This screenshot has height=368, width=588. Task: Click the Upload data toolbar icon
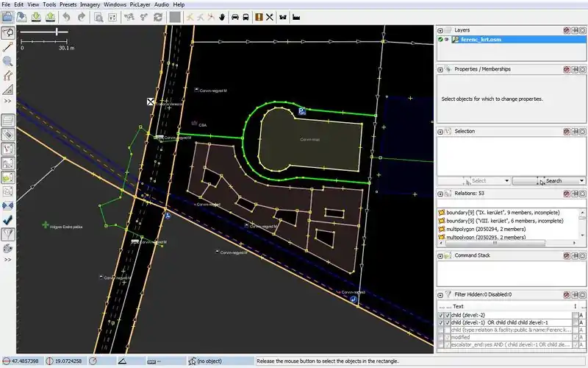(x=49, y=16)
